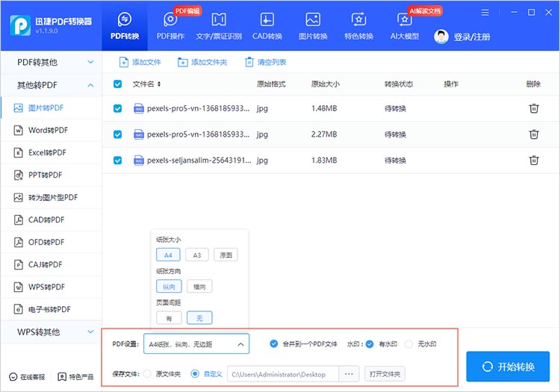Select A4 paper size
This screenshot has height=392, width=560.
168,255
